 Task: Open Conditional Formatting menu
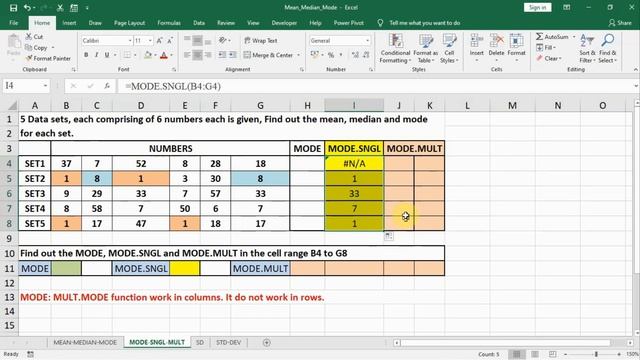tap(395, 49)
